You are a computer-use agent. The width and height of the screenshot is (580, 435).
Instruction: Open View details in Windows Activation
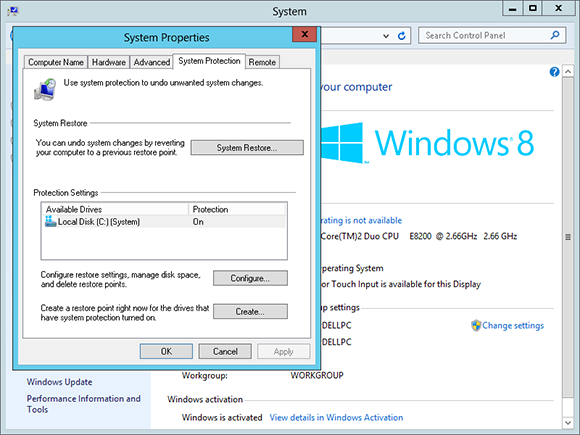click(x=336, y=417)
